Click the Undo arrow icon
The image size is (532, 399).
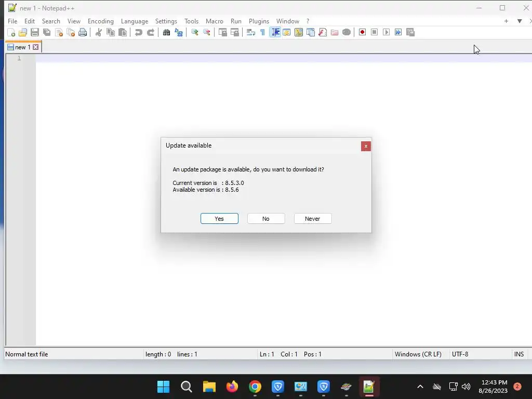(x=138, y=32)
